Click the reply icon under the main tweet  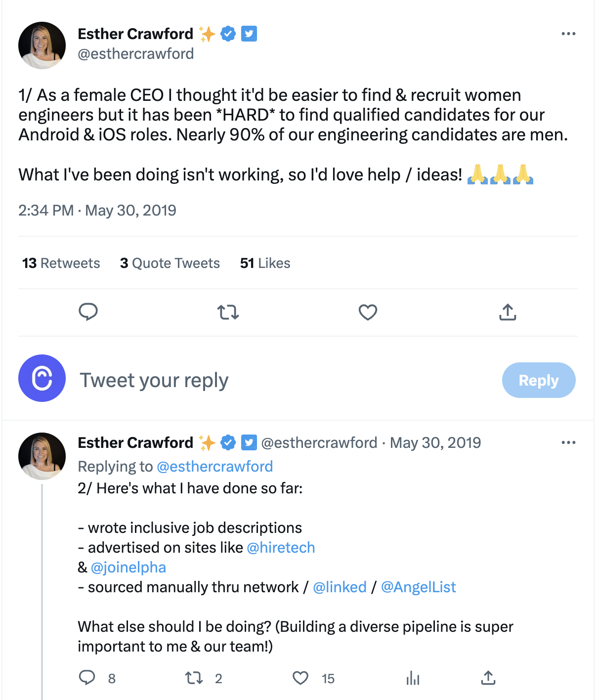tap(88, 312)
